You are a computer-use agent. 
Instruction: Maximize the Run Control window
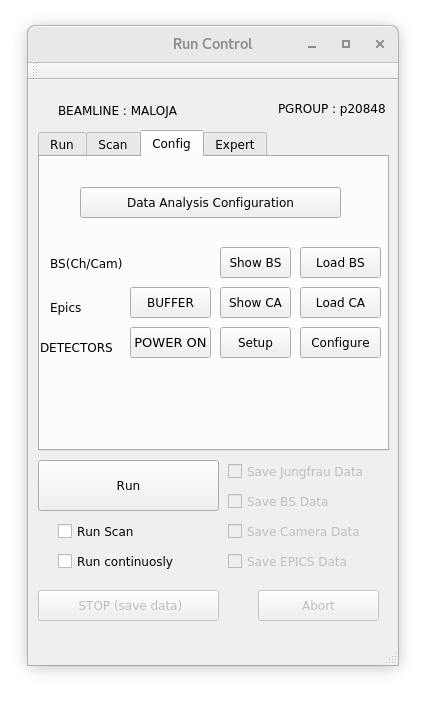coord(346,44)
